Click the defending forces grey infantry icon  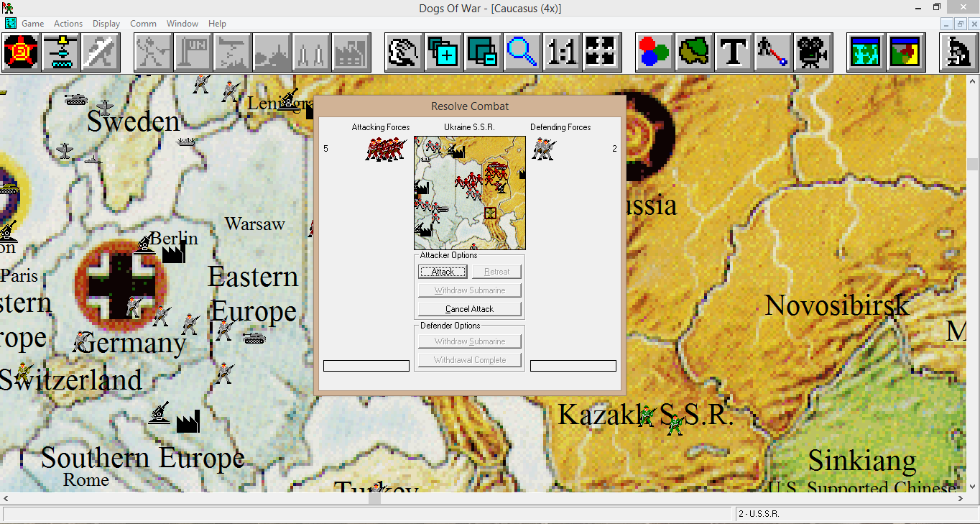pyautogui.click(x=544, y=149)
